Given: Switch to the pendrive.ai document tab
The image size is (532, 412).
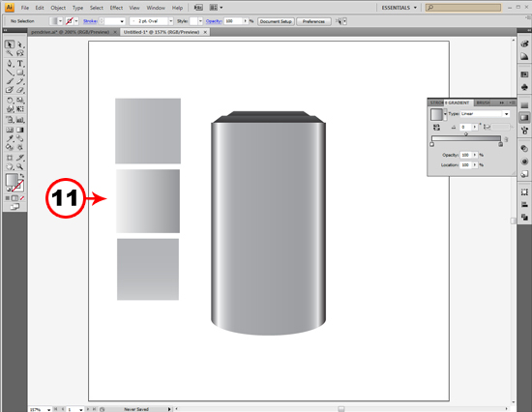Looking at the screenshot, I should [x=70, y=32].
